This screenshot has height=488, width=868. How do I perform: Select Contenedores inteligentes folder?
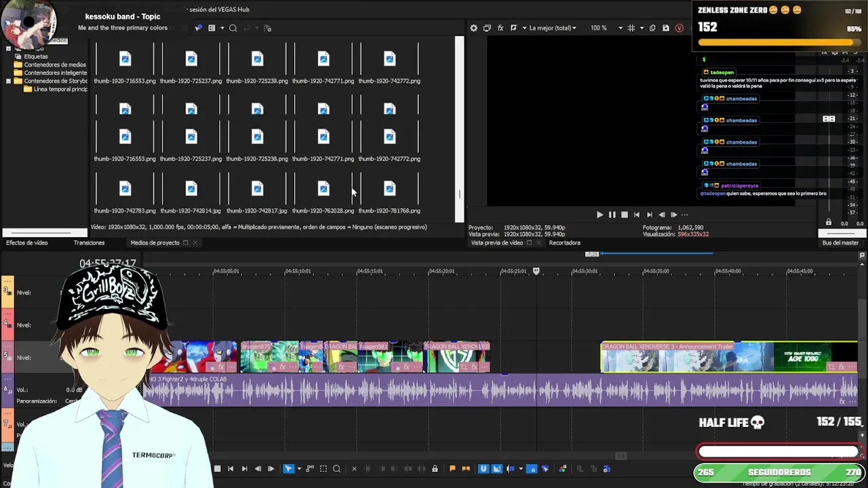point(56,73)
